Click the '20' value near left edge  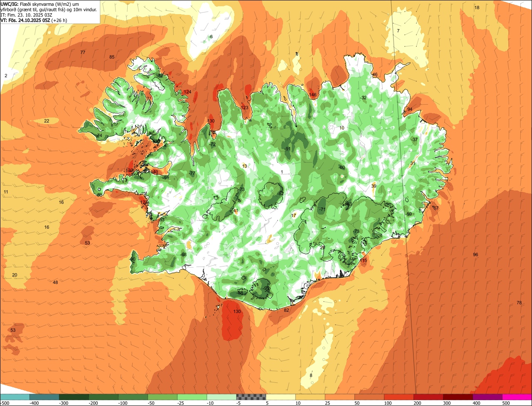click(15, 275)
